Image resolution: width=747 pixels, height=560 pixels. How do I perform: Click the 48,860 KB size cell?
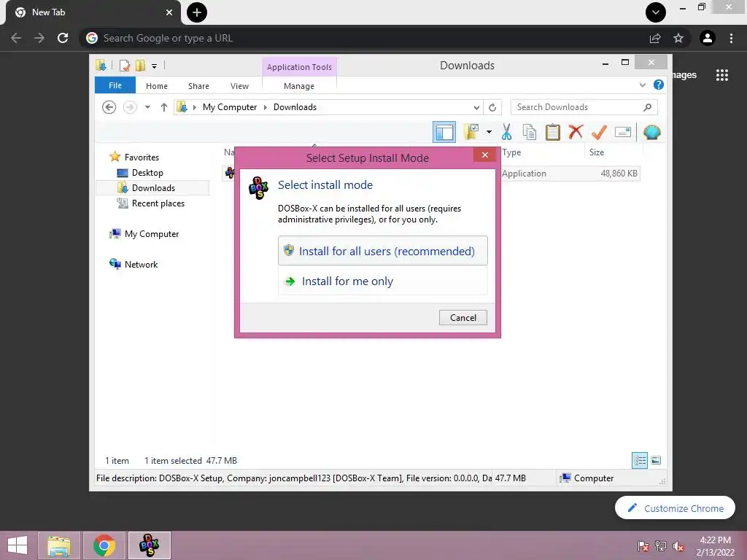pos(619,174)
